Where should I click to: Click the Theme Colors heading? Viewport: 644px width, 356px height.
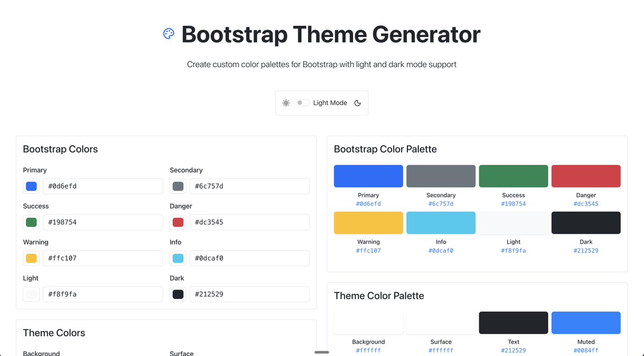[54, 333]
